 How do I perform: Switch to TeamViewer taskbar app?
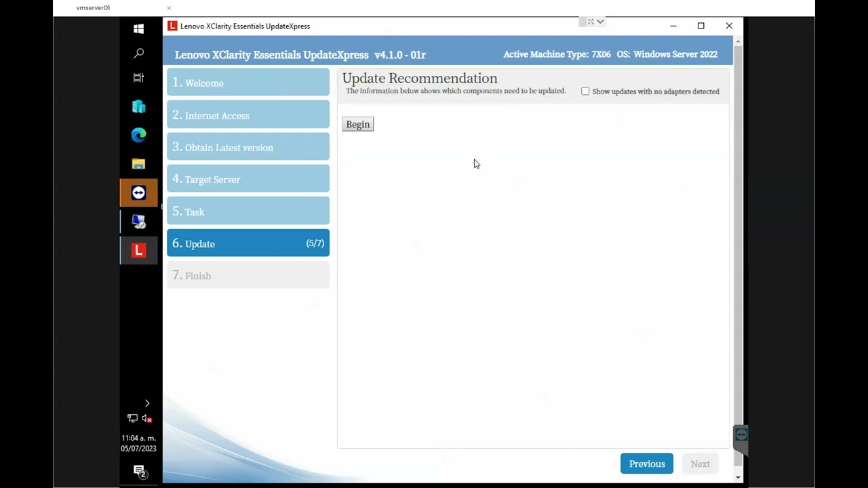[x=138, y=193]
